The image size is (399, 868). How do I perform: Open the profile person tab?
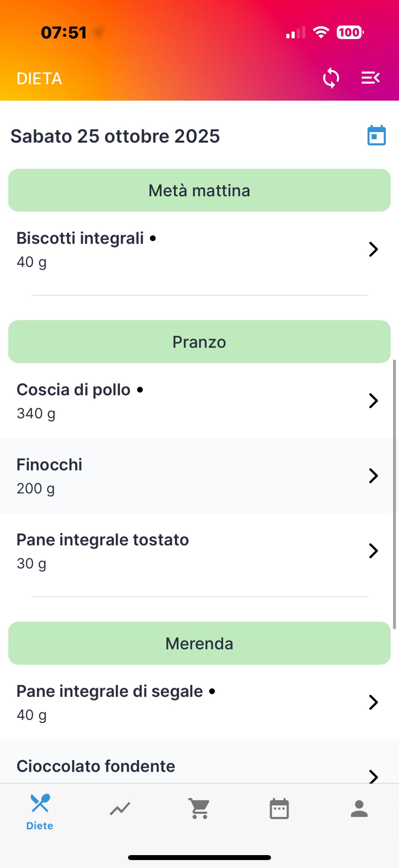click(359, 809)
